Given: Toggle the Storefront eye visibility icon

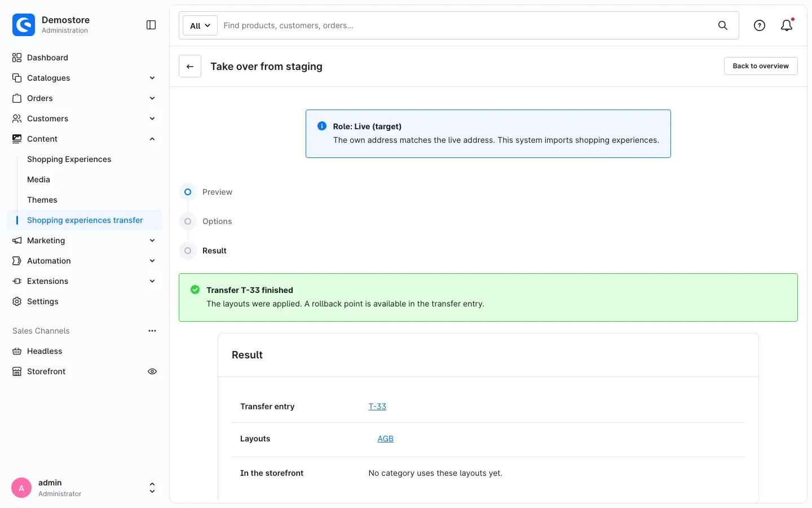Looking at the screenshot, I should coord(152,371).
